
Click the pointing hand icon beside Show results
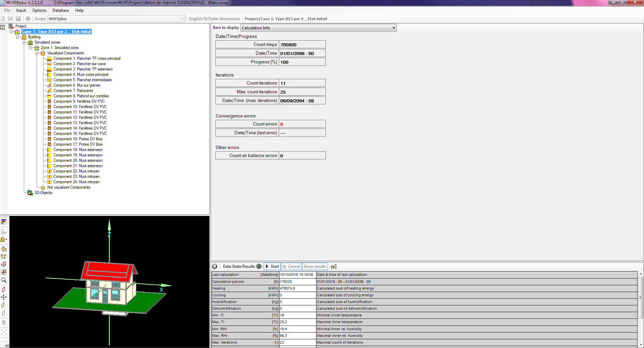(334, 266)
